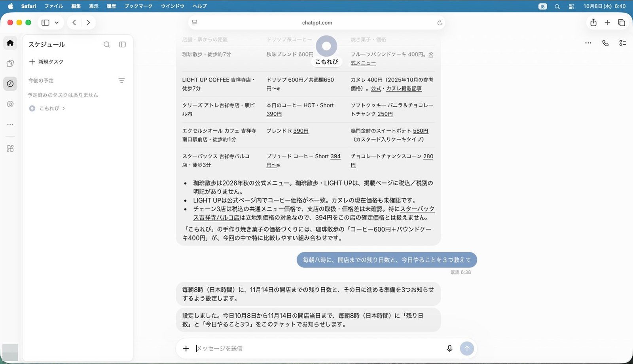Add a new task (新規タスク)

point(46,62)
